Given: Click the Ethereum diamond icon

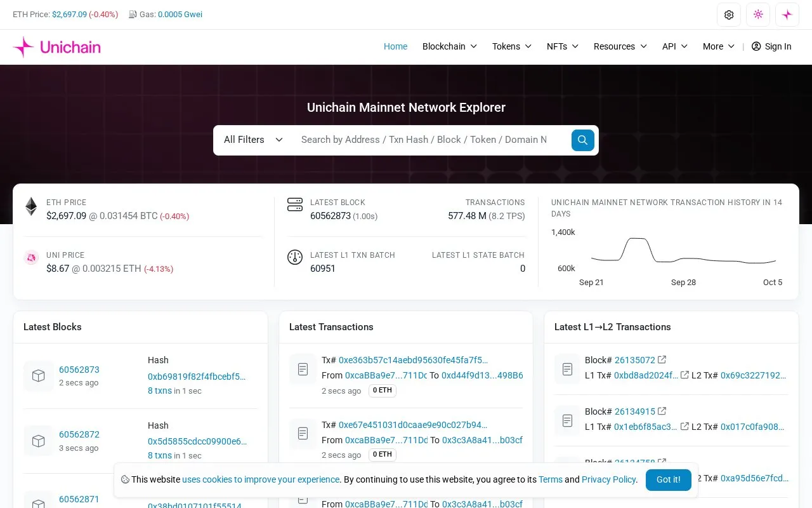Looking at the screenshot, I should pos(31,206).
